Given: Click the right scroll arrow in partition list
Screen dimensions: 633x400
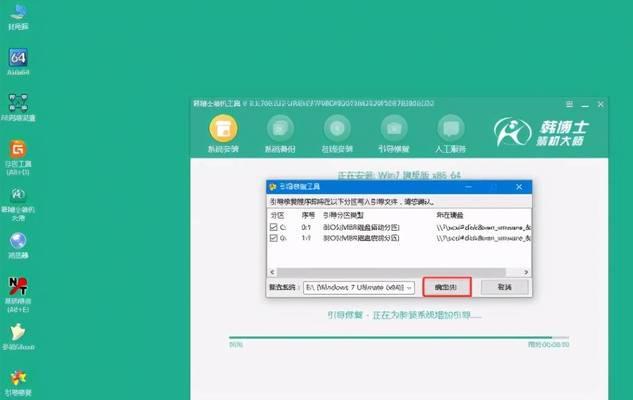Looking at the screenshot, I should [x=526, y=272].
